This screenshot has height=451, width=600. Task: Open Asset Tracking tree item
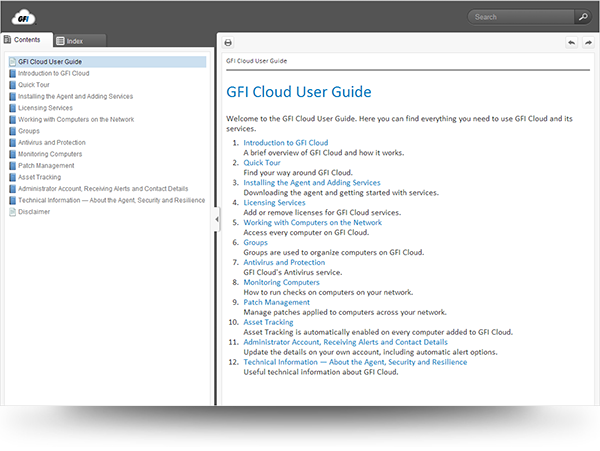39,177
